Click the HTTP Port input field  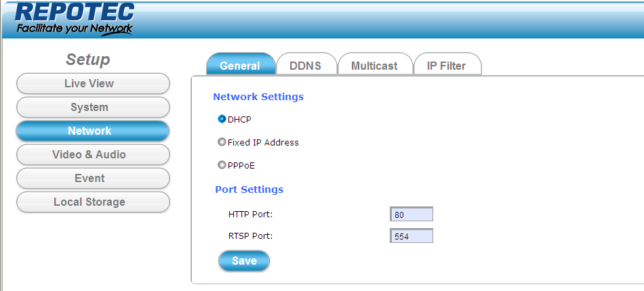[411, 215]
